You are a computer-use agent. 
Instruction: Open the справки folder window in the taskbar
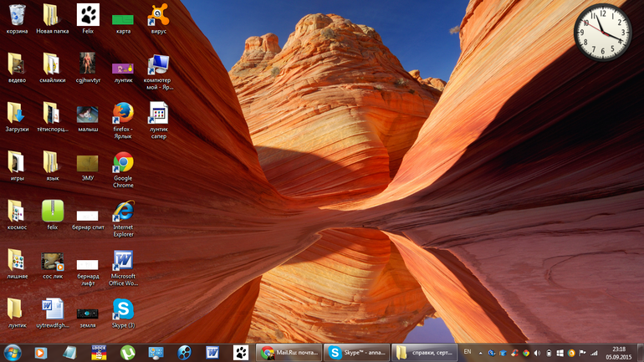[425, 352]
